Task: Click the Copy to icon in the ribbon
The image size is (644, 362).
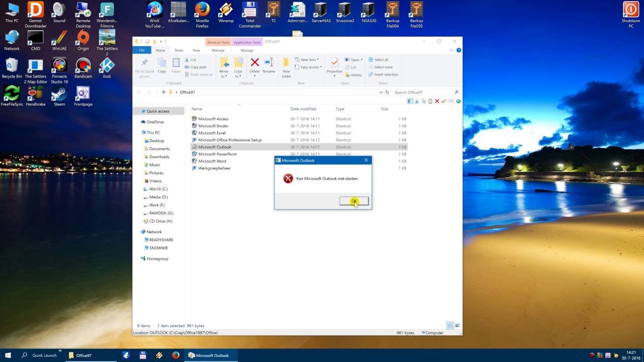Action: (238, 67)
